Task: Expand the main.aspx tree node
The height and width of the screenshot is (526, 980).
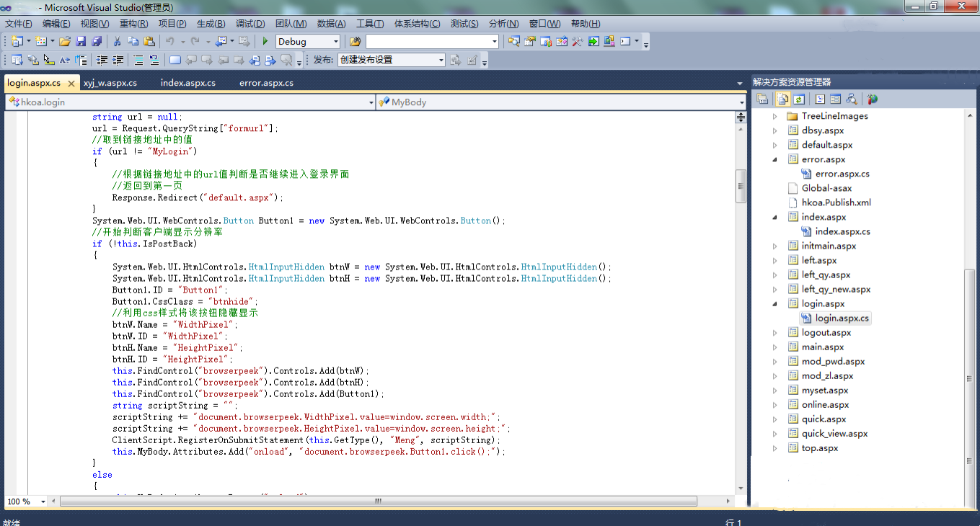Action: [x=775, y=347]
